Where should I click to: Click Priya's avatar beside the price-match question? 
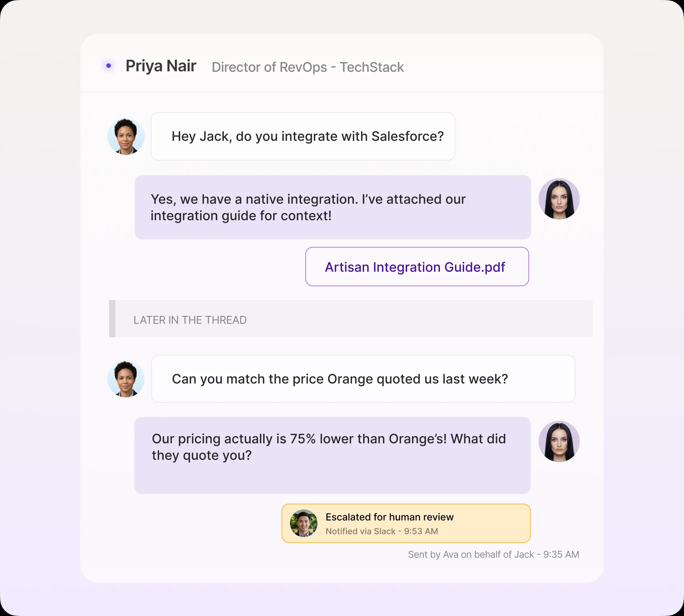click(x=126, y=379)
